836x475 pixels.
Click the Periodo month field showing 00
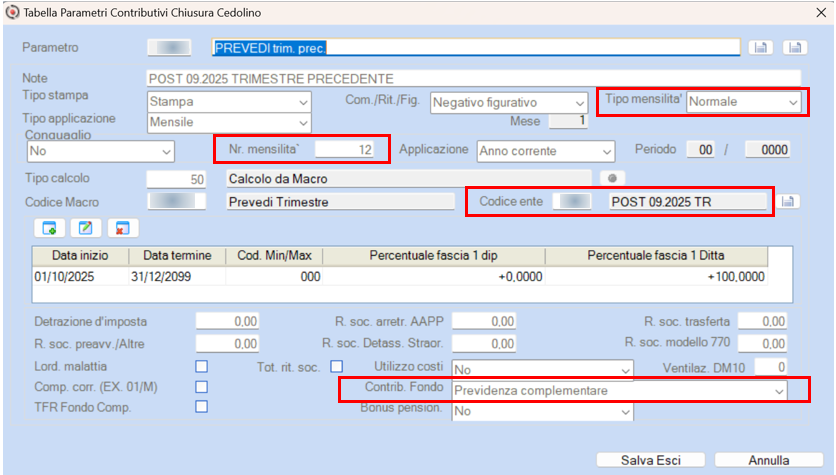tap(701, 149)
